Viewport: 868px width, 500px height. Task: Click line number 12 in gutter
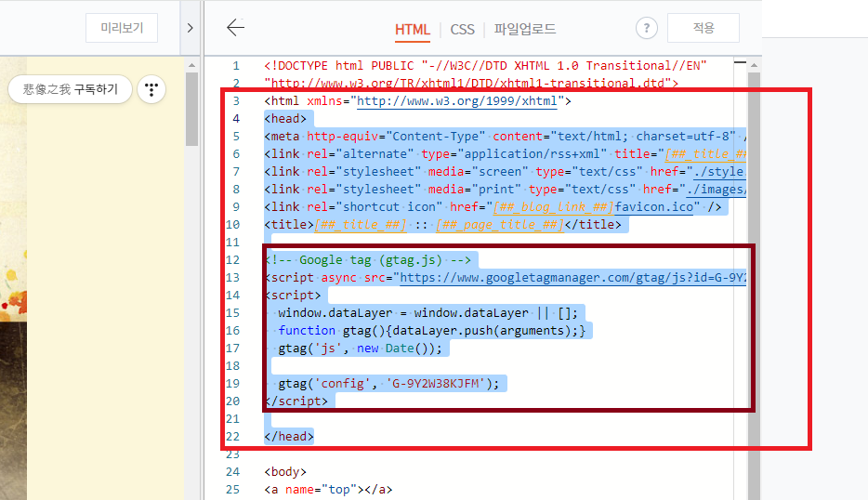pos(233,260)
